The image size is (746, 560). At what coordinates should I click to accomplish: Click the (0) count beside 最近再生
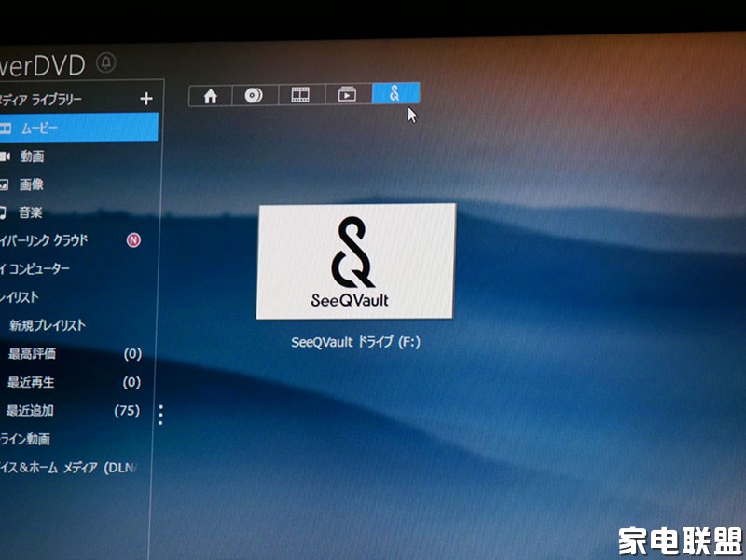(x=131, y=382)
